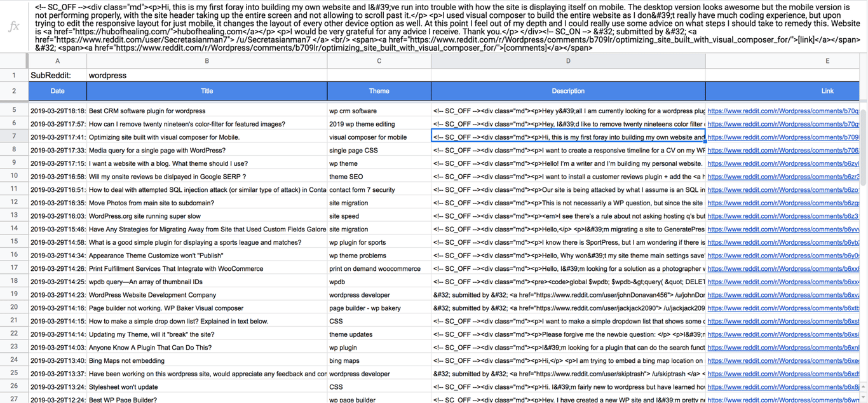Select title 'WordPress.org site running super slow'
868x403 pixels.
[x=207, y=215]
